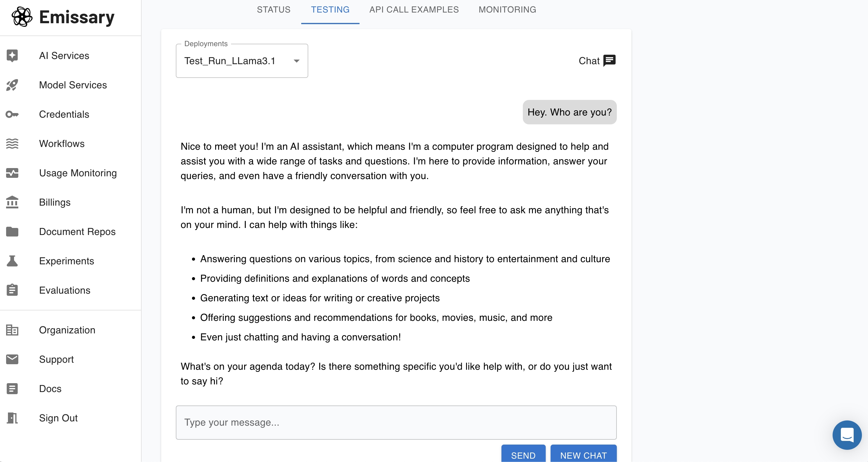Click the Chat message icon

(x=609, y=61)
